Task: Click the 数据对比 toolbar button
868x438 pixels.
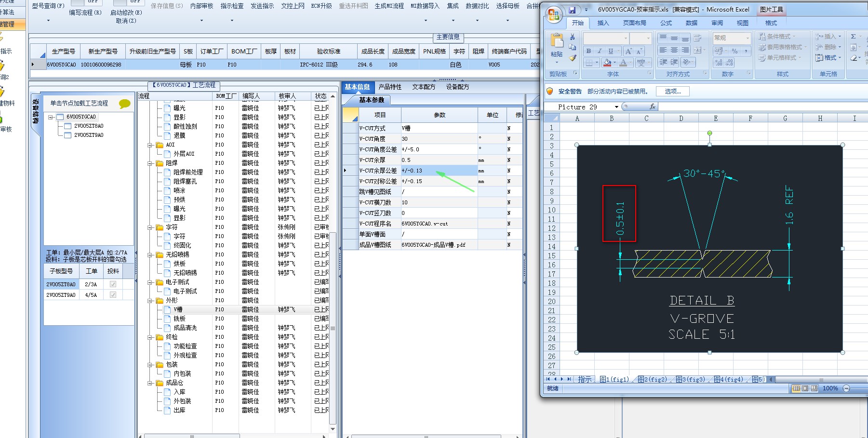Action: pyautogui.click(x=477, y=6)
